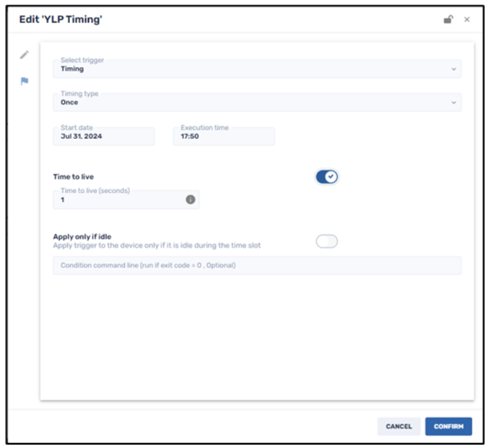The height and width of the screenshot is (448, 490).
Task: Confirm the trigger settings
Action: tap(448, 427)
